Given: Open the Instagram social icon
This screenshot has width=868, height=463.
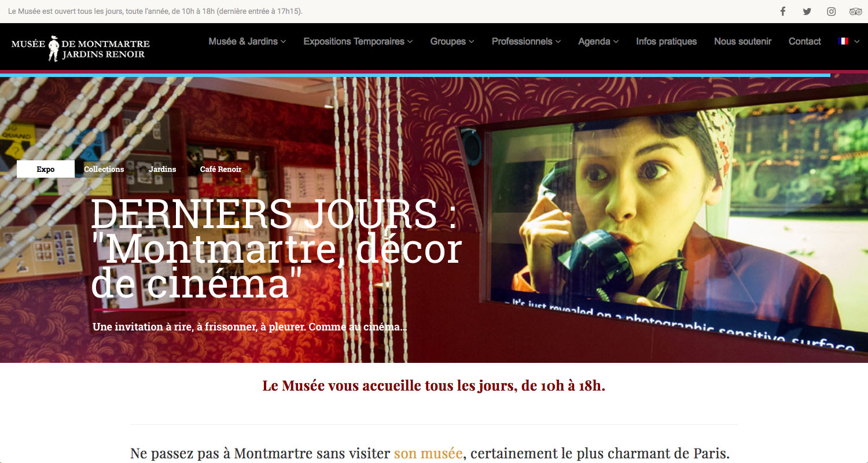Looking at the screenshot, I should (832, 12).
